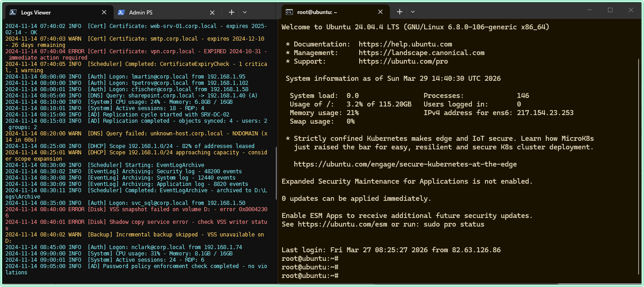The height and width of the screenshot is (287, 644).
Task: Close the Logs Viewer tab
Action: [x=104, y=13]
